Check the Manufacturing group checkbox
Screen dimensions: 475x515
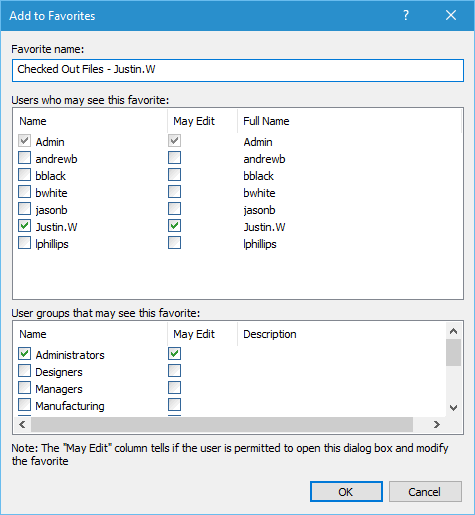click(x=24, y=405)
